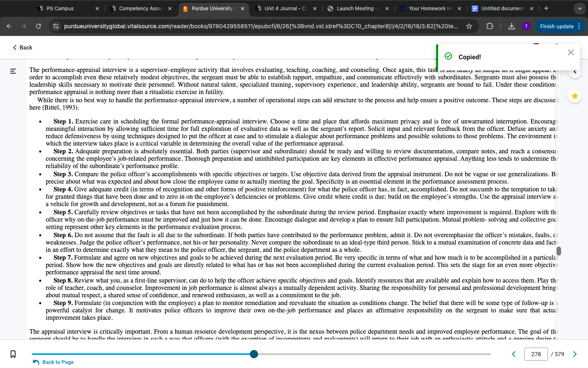
Task: Bookmark the current page with bookmark icon
Action: [x=13, y=354]
